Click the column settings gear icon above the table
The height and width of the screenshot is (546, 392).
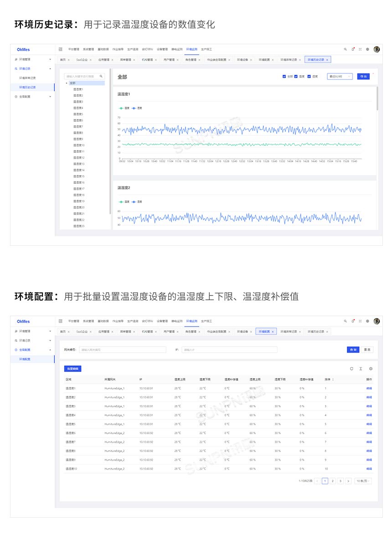(x=369, y=369)
